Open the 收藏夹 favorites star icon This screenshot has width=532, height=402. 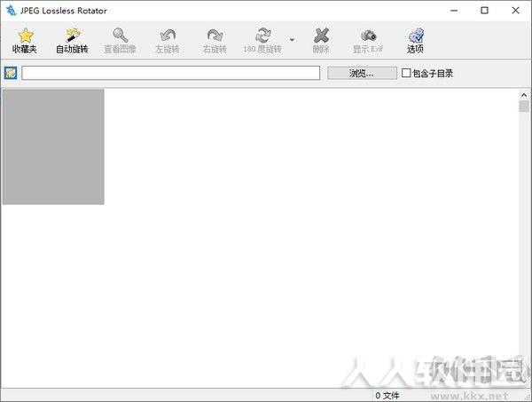[x=25, y=35]
